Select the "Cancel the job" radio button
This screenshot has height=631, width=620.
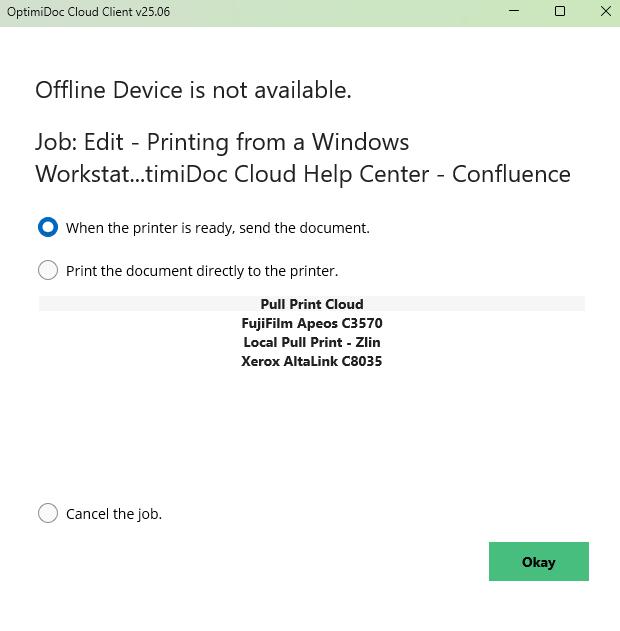tap(48, 514)
